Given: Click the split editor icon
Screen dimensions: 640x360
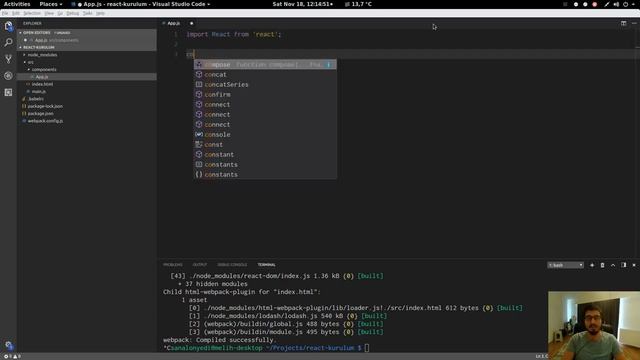Looking at the screenshot, I should 623,23.
